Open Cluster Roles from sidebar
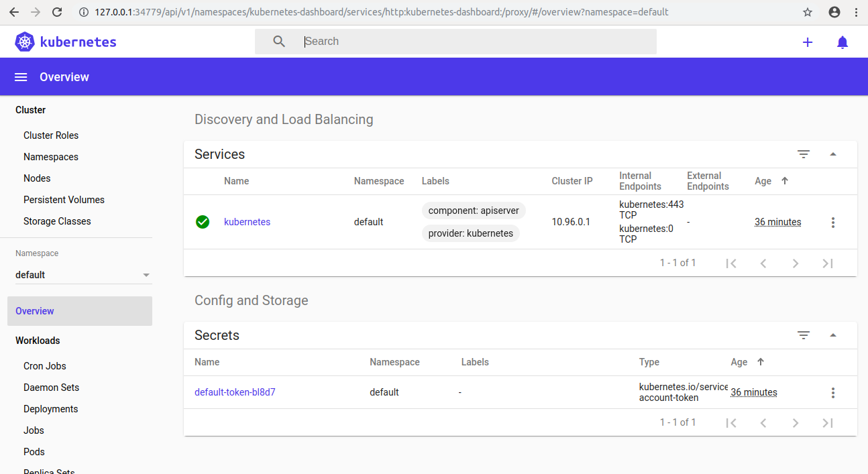868x474 pixels. pyautogui.click(x=51, y=135)
